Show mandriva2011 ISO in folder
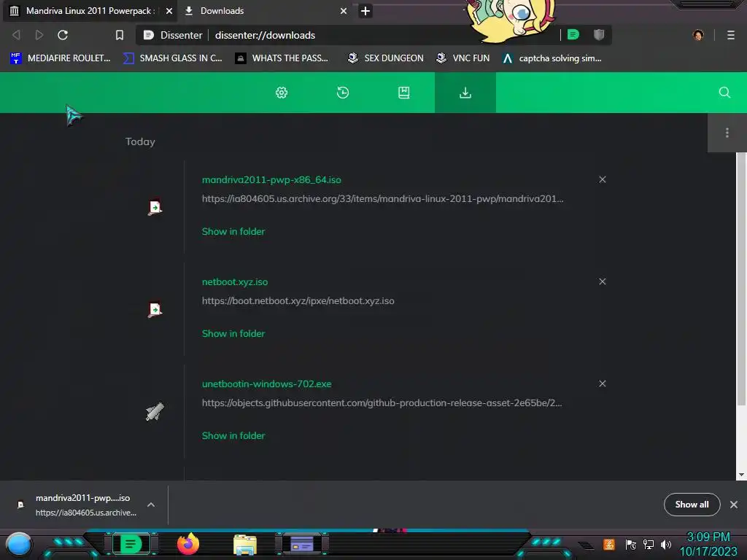 (x=233, y=231)
